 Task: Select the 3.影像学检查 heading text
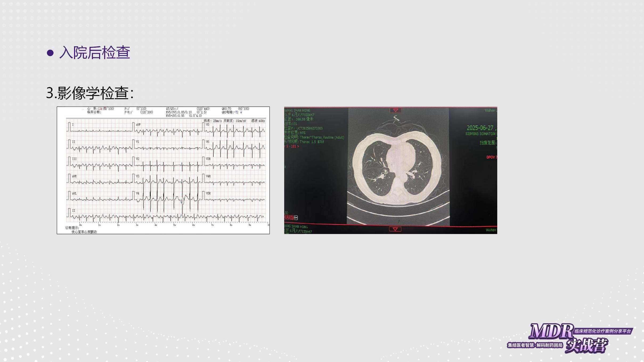[x=90, y=93]
